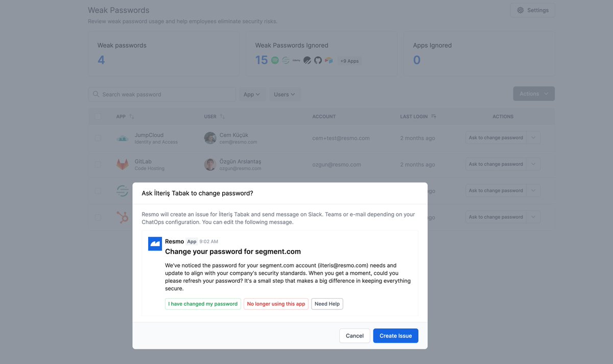Click the ACCOUNT column header
Image resolution: width=613 pixels, height=364 pixels.
point(324,116)
